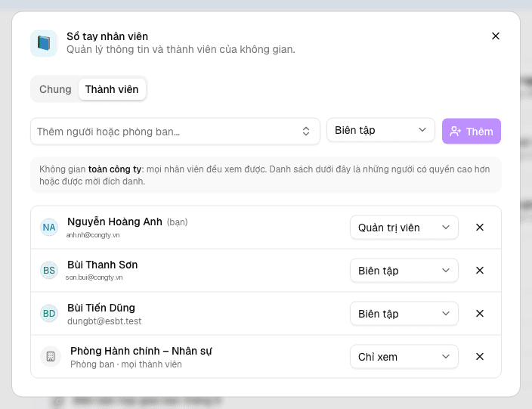This screenshot has width=532, height=409.
Task: Open Chỉ xem dropdown for Phòng Hành chính
Action: point(404,357)
